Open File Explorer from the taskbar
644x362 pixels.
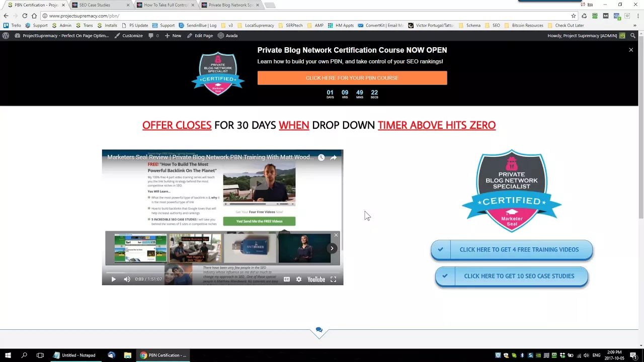pyautogui.click(x=128, y=355)
